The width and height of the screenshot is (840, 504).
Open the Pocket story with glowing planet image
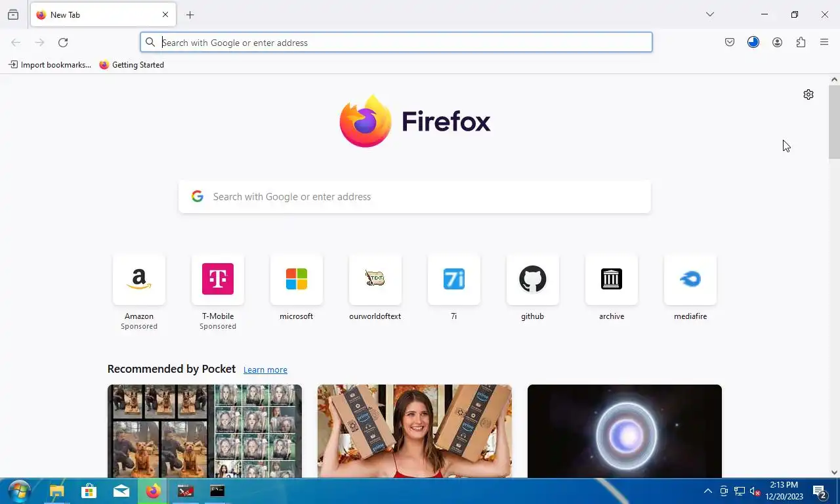625,431
